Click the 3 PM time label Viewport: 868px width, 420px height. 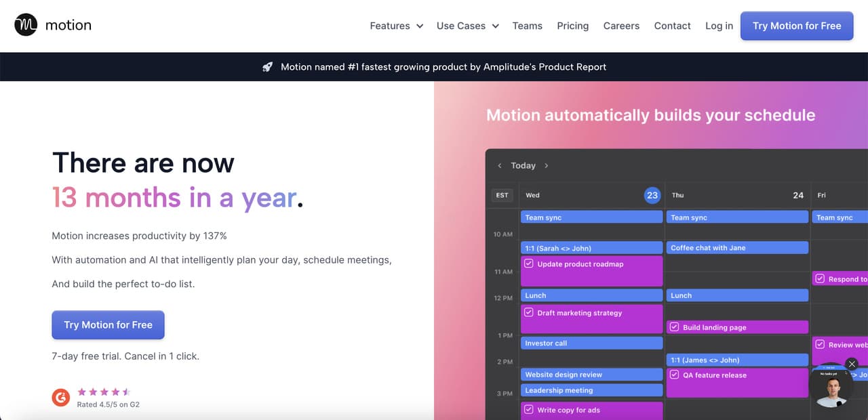(x=504, y=393)
